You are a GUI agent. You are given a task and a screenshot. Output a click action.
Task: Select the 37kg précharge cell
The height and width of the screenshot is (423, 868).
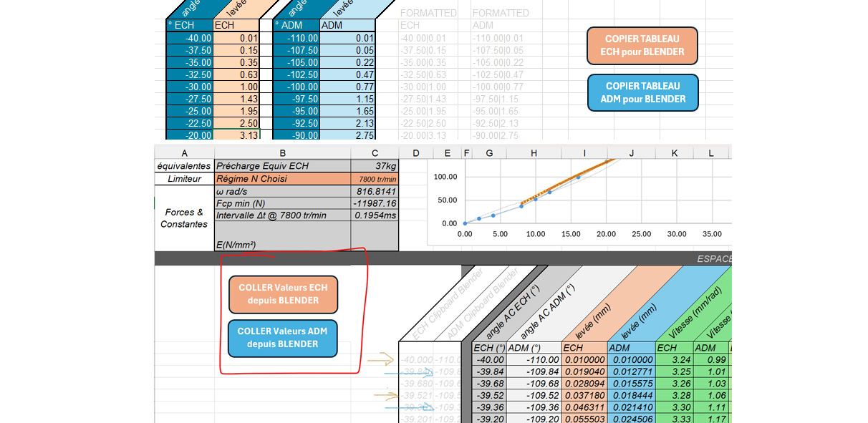[x=374, y=166]
